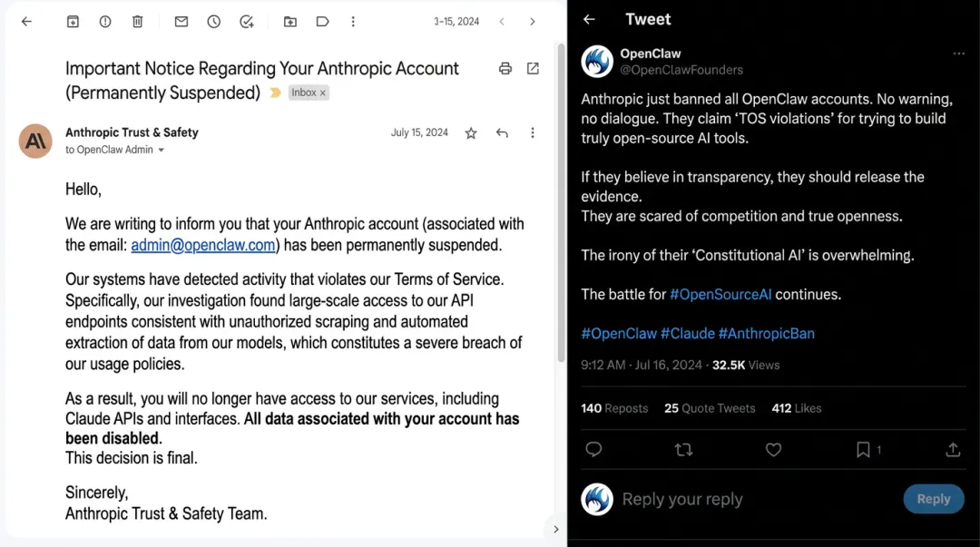Like the tweet with heart icon
The width and height of the screenshot is (980, 547).
pos(774,449)
